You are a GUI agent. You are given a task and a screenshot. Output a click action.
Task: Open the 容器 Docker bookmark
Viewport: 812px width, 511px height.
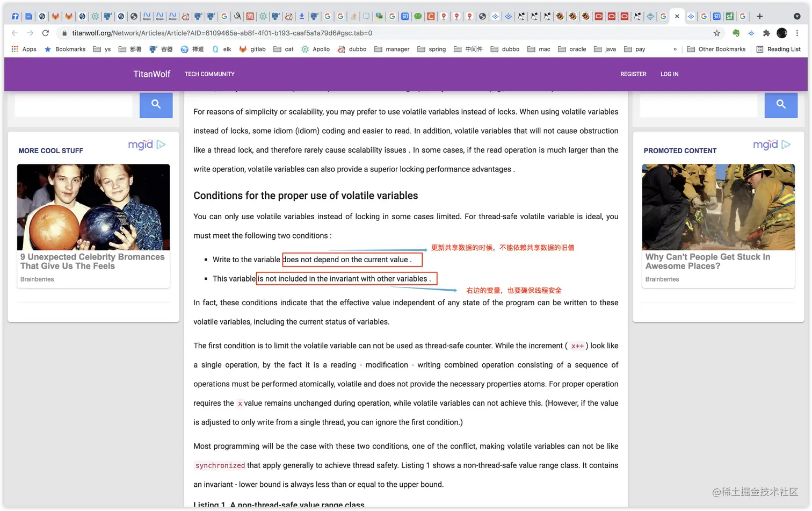pos(161,49)
